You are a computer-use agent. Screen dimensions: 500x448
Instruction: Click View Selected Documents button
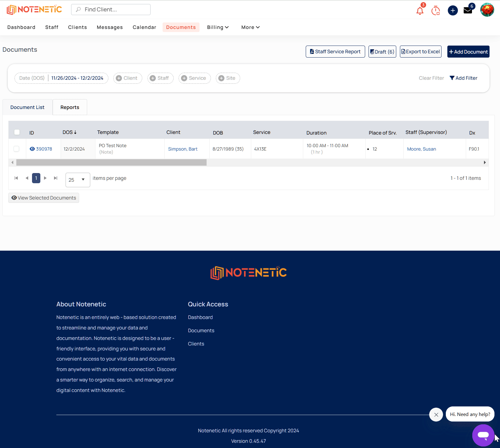[44, 198]
